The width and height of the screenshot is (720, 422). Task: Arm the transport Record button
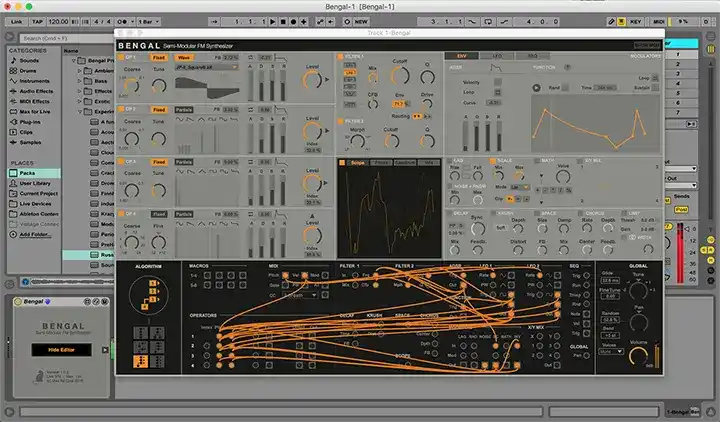click(x=293, y=22)
